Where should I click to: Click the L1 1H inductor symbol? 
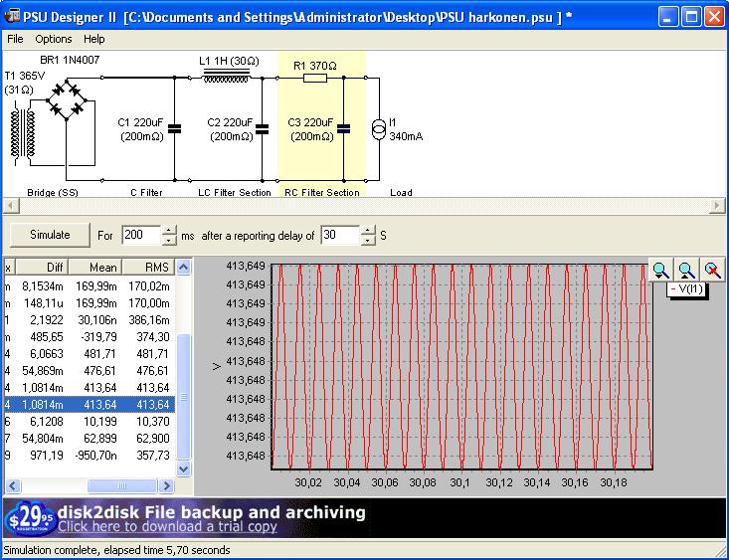[226, 77]
